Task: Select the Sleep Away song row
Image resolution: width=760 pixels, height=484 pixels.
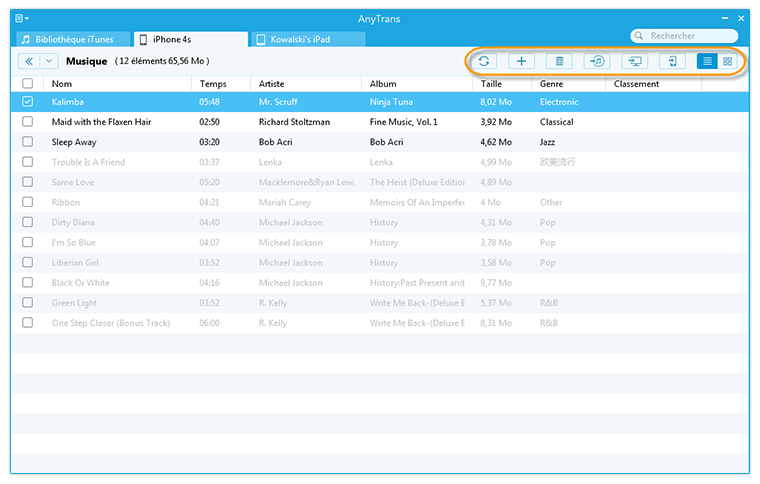Action: tap(380, 142)
